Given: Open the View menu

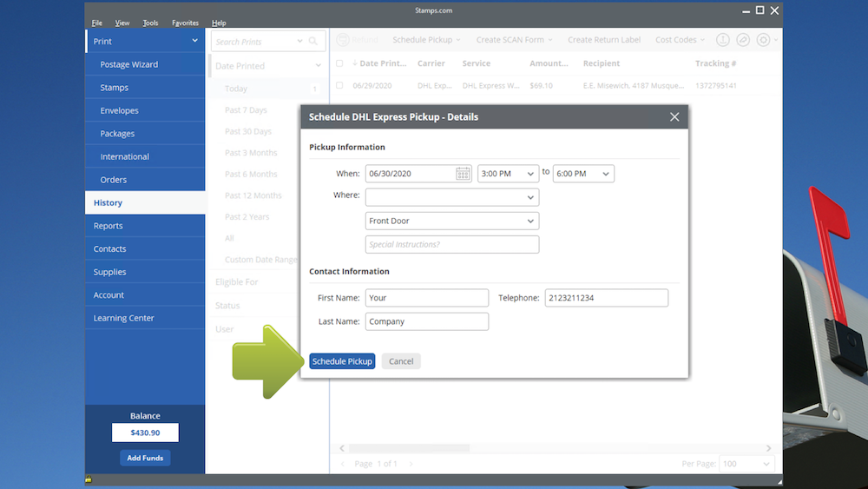Looking at the screenshot, I should coord(122,23).
